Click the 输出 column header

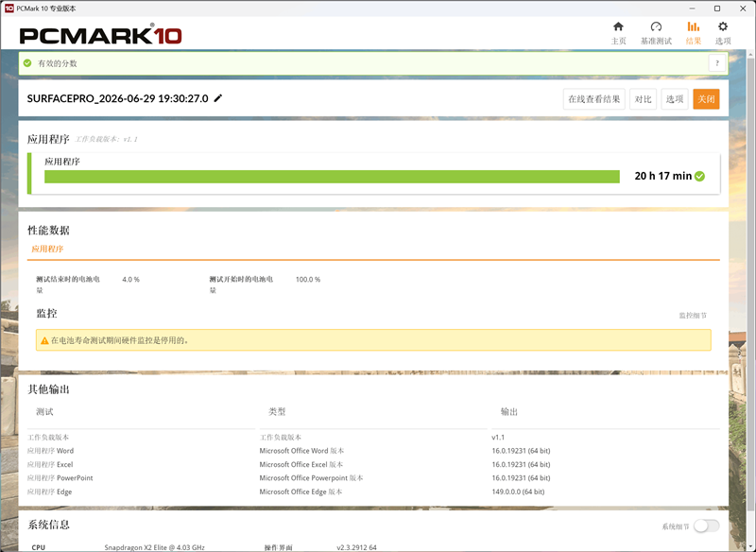(x=509, y=412)
